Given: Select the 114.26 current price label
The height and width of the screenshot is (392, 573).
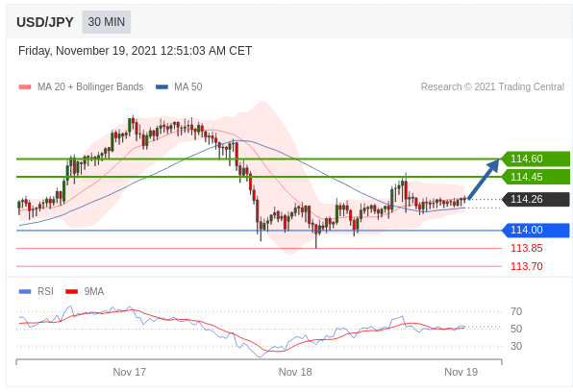Looking at the screenshot, I should [536, 199].
